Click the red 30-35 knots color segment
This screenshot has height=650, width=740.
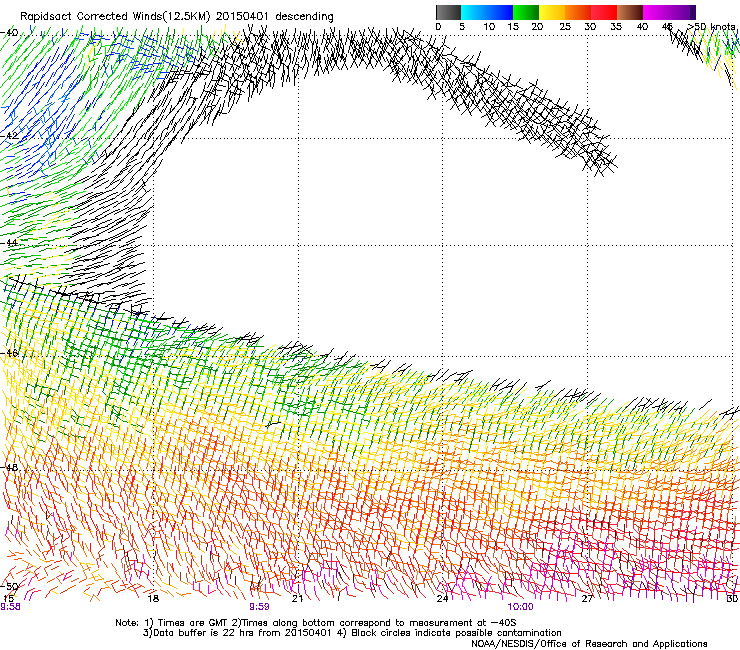coord(604,12)
